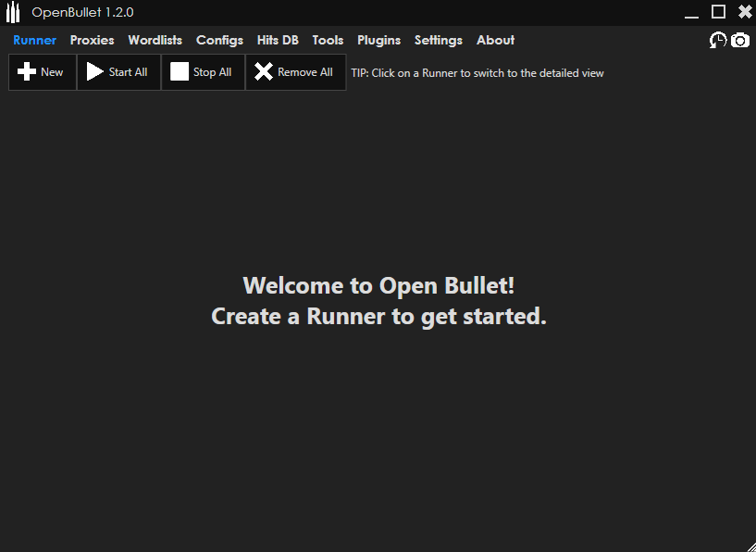View the About tab

(495, 40)
